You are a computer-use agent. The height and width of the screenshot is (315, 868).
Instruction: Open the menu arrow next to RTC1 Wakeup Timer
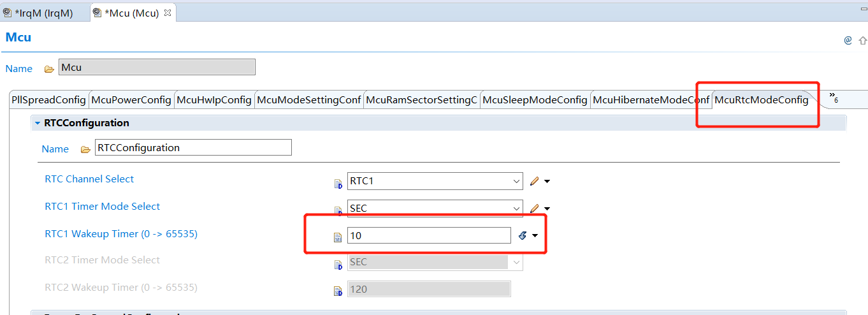point(535,236)
